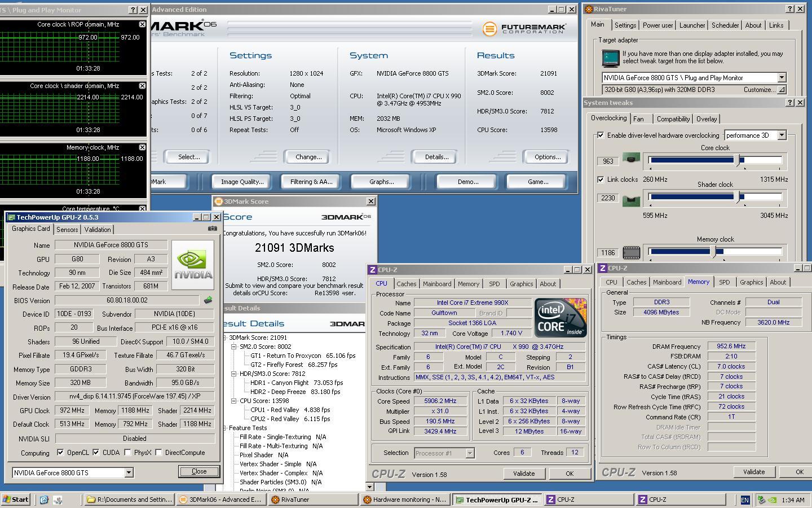Click the Futuremark Corporation logo
812x508 pixels.
524,28
